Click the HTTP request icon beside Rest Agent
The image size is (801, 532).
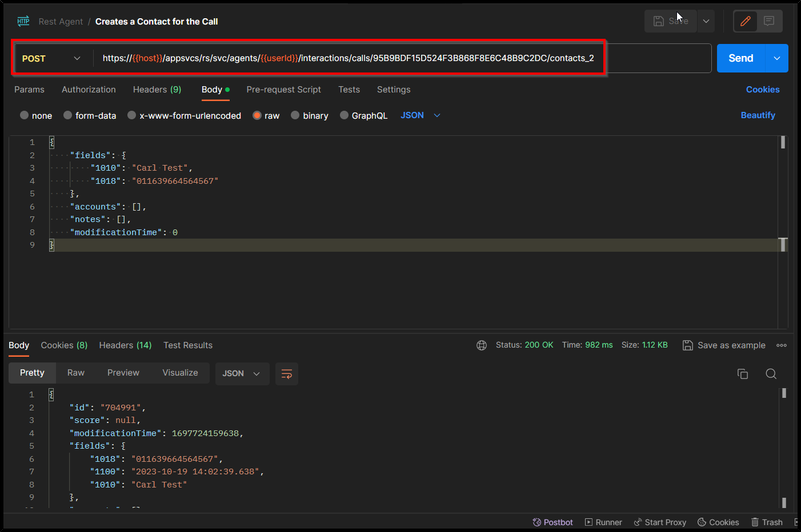[x=23, y=21]
